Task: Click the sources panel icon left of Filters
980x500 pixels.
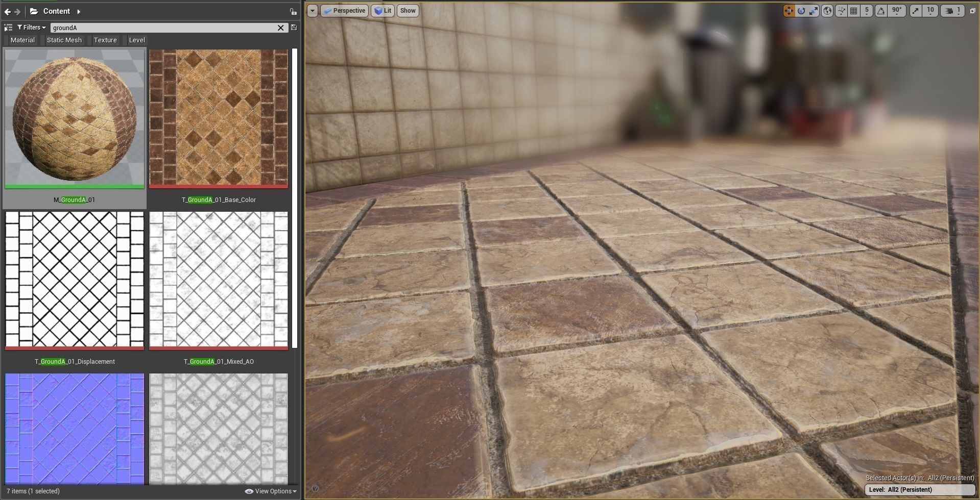Action: point(8,28)
